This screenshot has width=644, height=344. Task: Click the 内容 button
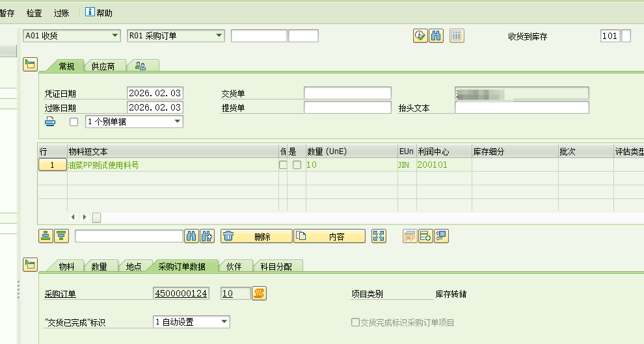pos(329,237)
